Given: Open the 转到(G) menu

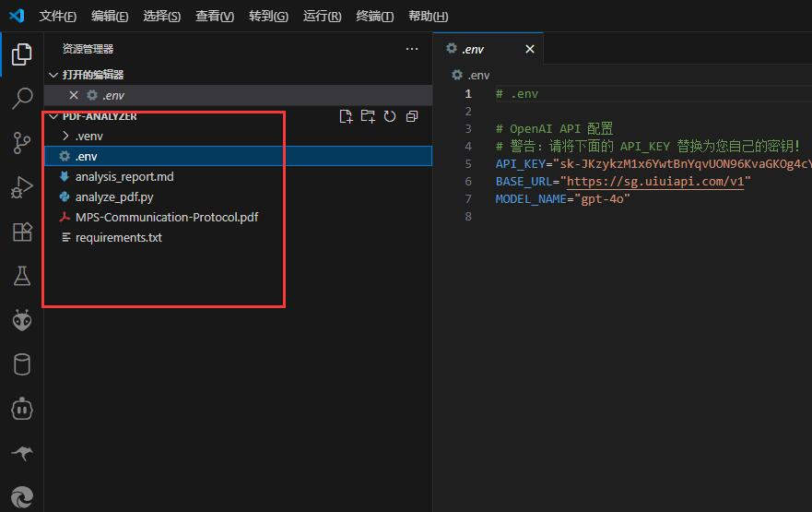Looking at the screenshot, I should [x=268, y=16].
